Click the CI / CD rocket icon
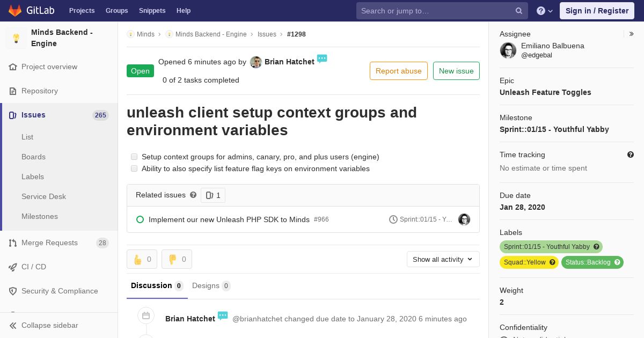This screenshot has height=338, width=644. 13,267
